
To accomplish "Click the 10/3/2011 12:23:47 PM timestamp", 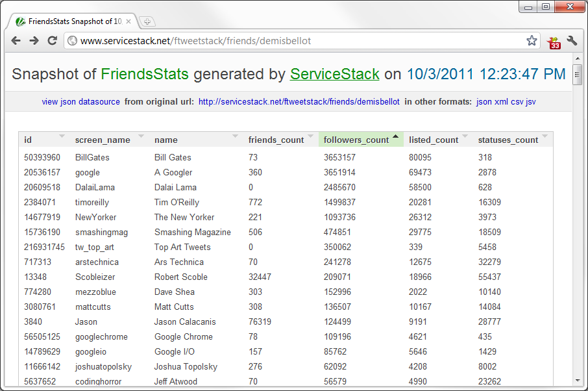I will (x=486, y=74).
